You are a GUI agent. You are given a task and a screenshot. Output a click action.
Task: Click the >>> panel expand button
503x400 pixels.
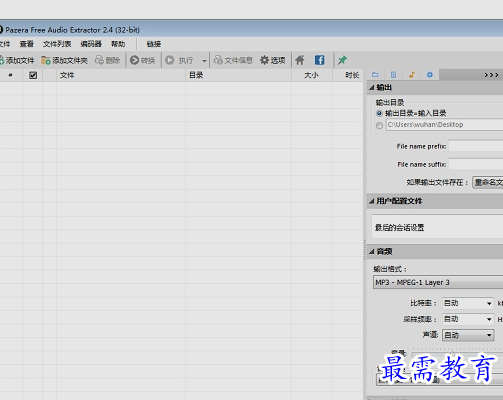[x=491, y=75]
